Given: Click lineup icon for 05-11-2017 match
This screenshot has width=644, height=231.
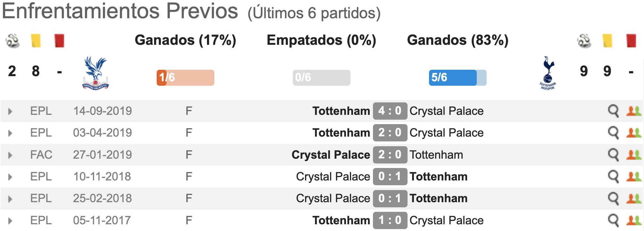Looking at the screenshot, I should pyautogui.click(x=634, y=220).
